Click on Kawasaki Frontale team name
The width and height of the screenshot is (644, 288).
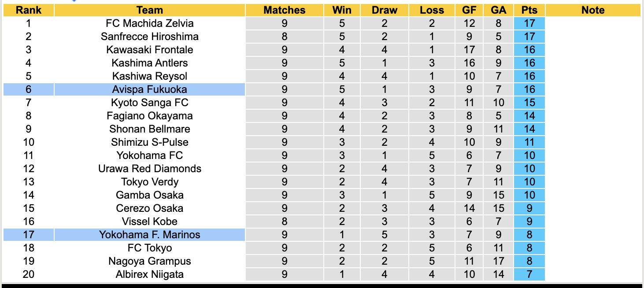click(150, 50)
